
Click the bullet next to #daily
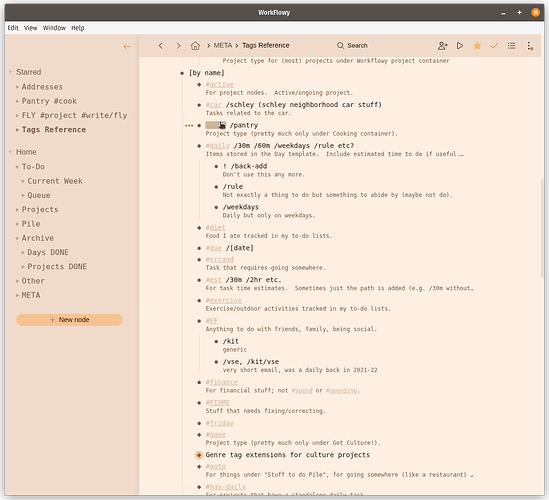pyautogui.click(x=199, y=146)
